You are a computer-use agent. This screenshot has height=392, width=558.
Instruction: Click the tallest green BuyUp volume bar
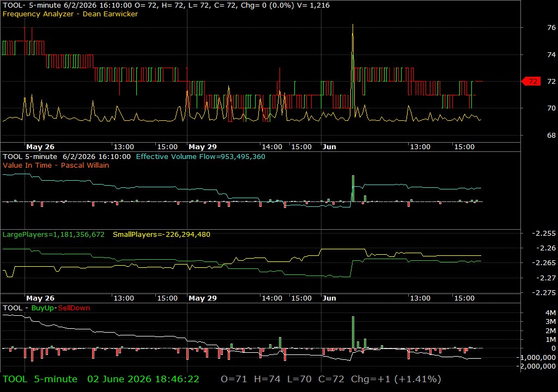click(x=353, y=332)
